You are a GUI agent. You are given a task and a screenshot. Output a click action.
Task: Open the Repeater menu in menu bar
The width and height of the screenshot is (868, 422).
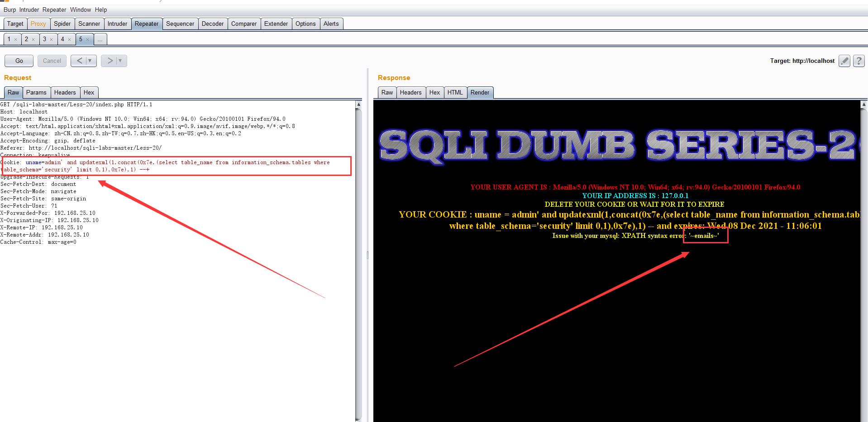coord(54,9)
